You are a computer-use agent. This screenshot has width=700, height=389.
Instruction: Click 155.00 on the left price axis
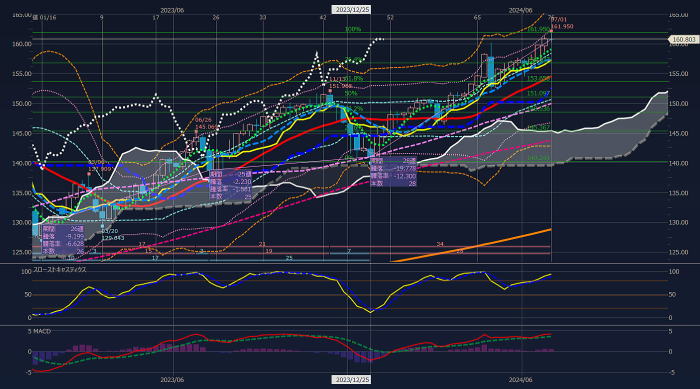(x=22, y=74)
